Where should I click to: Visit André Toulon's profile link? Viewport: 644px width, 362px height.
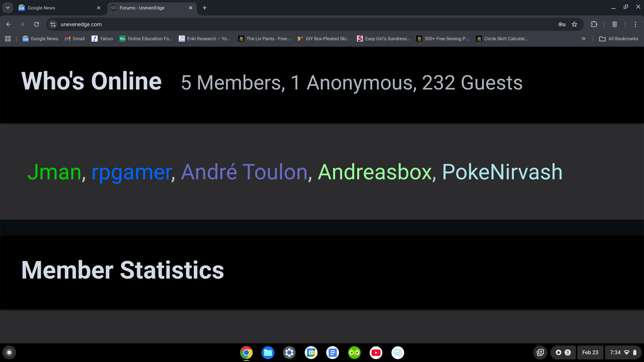click(244, 172)
